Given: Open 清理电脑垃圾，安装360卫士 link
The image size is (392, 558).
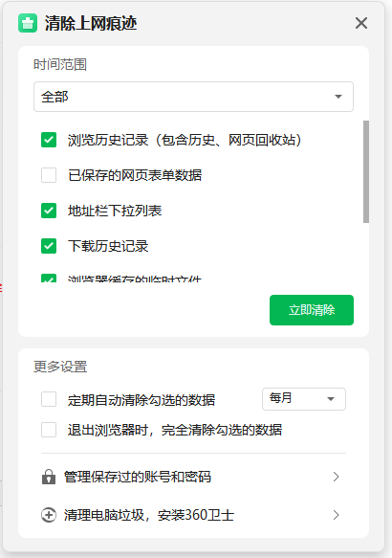Looking at the screenshot, I should click(x=149, y=515).
